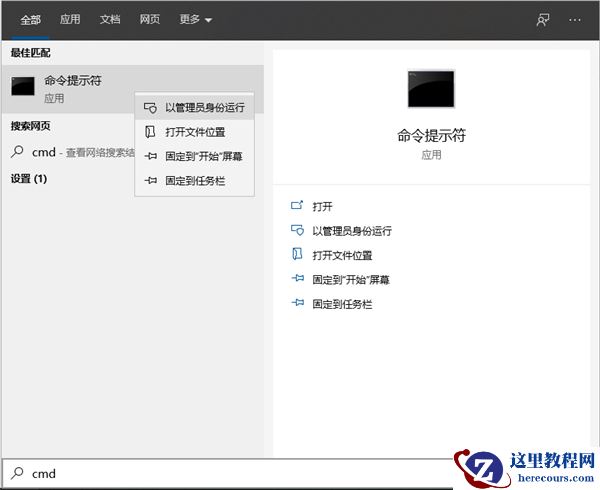The width and height of the screenshot is (600, 490).
Task: Choose 固定到"开始"屏幕 in context menu
Action: 194,156
